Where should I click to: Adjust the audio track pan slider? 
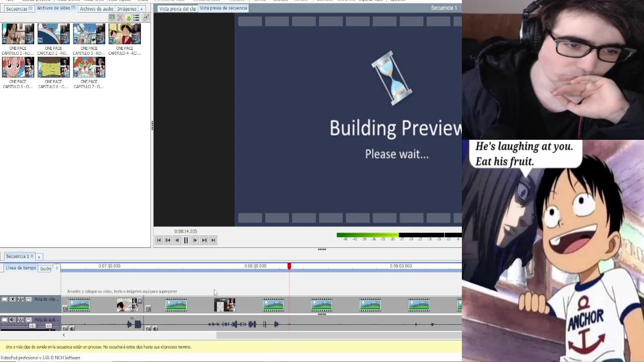coord(49,326)
